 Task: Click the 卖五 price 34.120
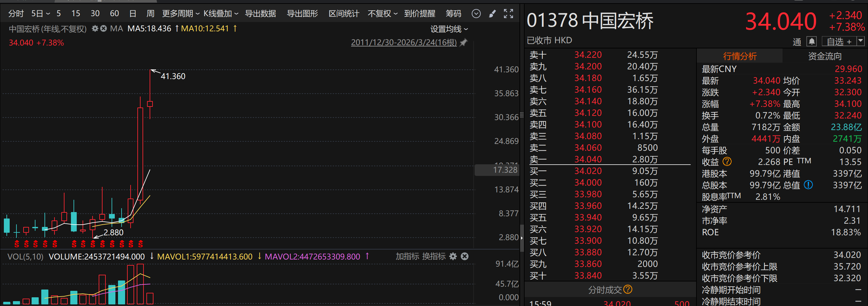tap(588, 113)
